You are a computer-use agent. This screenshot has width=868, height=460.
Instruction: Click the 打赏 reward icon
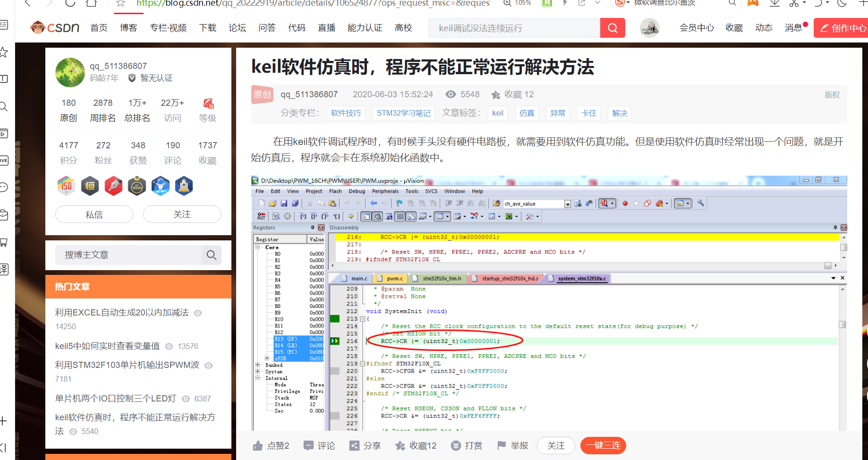[x=456, y=445]
